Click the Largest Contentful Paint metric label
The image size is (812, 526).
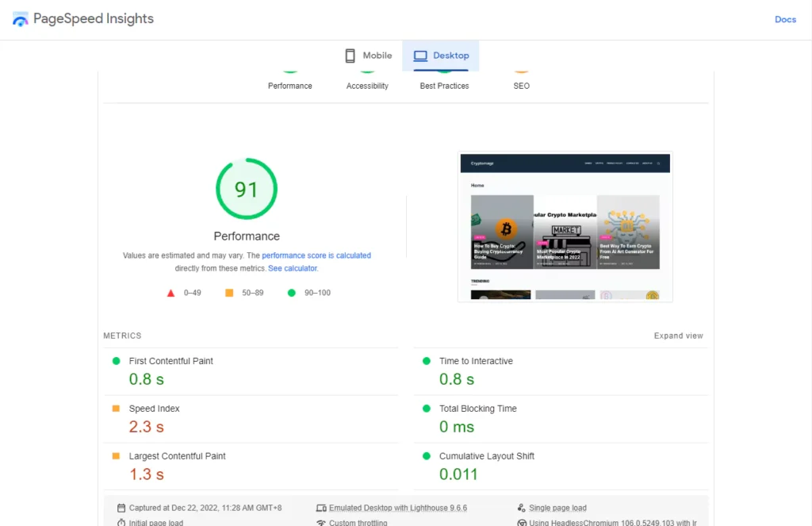177,456
